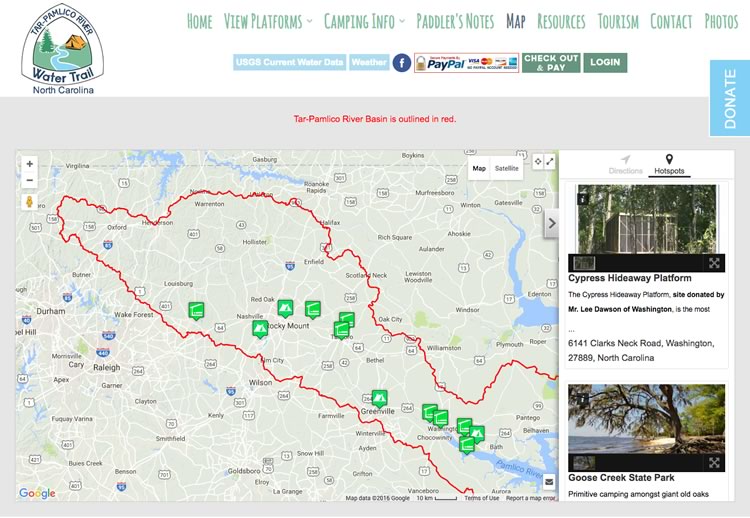Open the Paddler's Notes page
The width and height of the screenshot is (750, 518).
[x=455, y=21]
